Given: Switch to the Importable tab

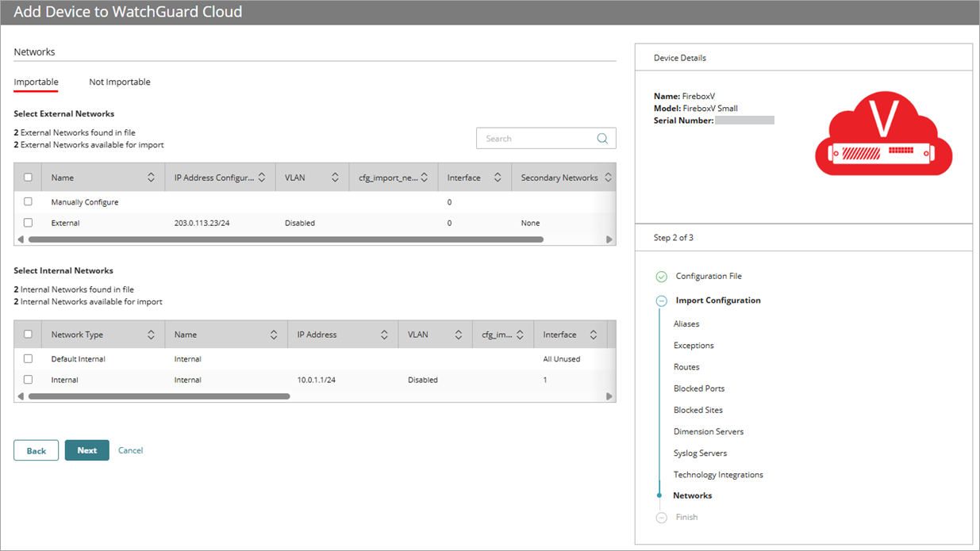Looking at the screenshot, I should coord(36,82).
